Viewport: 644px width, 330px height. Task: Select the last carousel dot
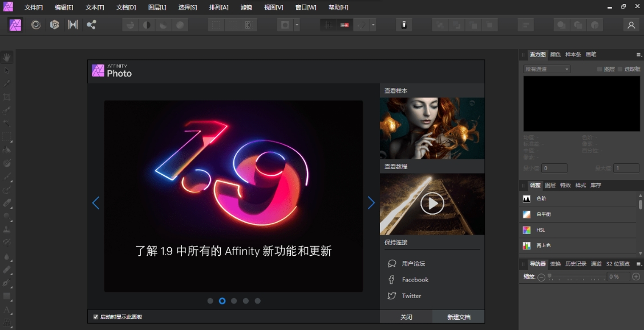pyautogui.click(x=257, y=301)
